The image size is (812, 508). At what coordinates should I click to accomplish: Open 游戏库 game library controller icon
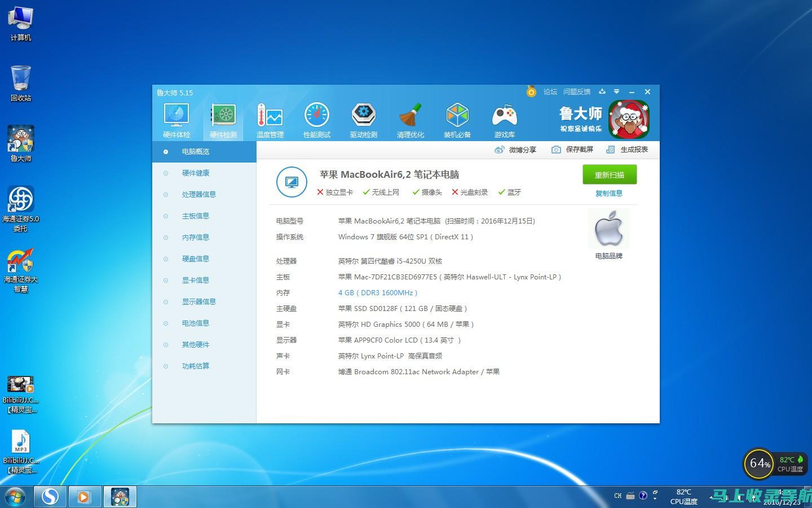[x=505, y=120]
